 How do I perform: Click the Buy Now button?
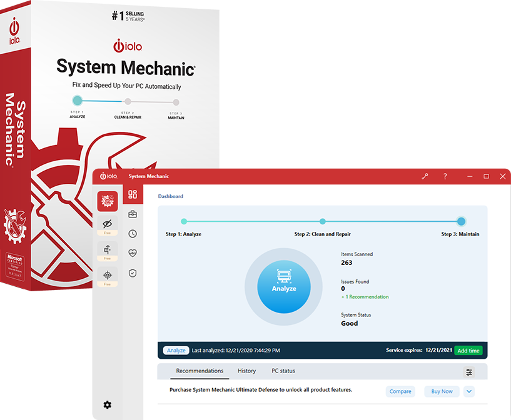442,391
